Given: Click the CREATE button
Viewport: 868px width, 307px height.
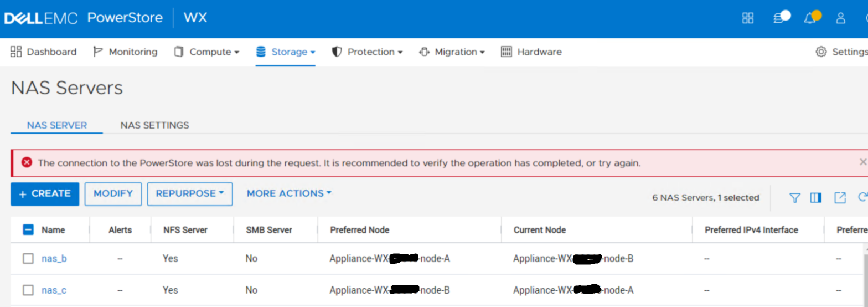Looking at the screenshot, I should pyautogui.click(x=45, y=194).
